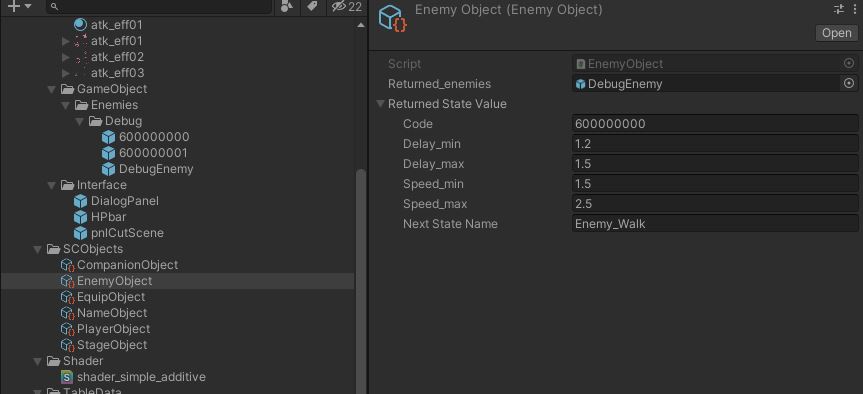Select the NameObject scriptable object
This screenshot has height=394, width=863.
coord(104,313)
